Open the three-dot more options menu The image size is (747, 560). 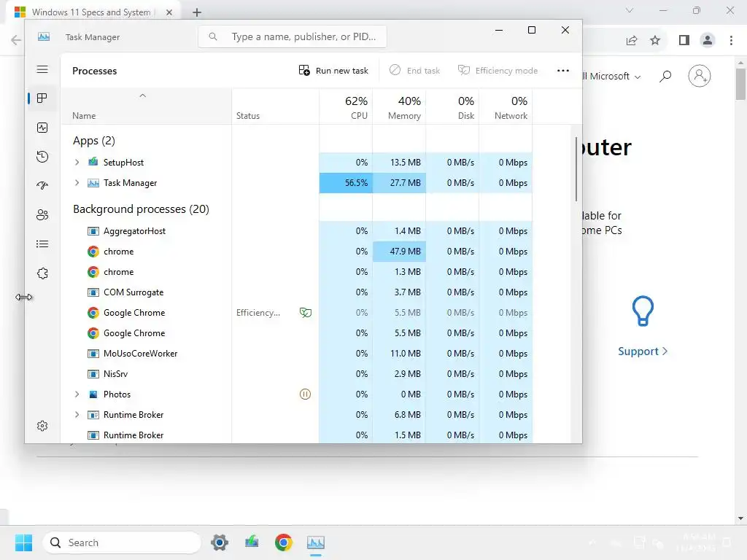point(563,71)
